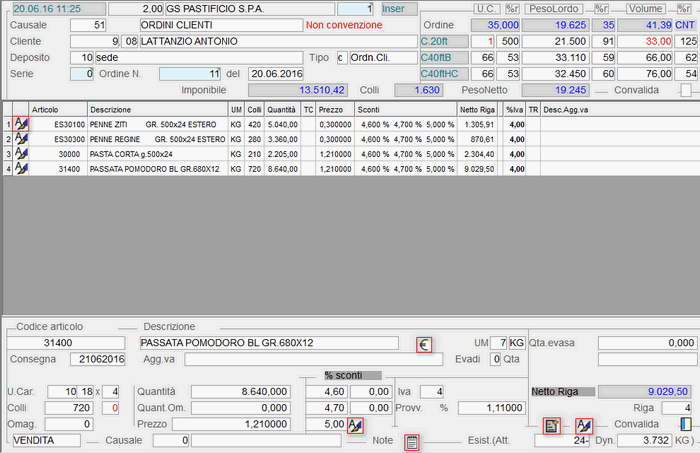Click the Quantità column header
This screenshot has height=453, width=700.
point(282,110)
